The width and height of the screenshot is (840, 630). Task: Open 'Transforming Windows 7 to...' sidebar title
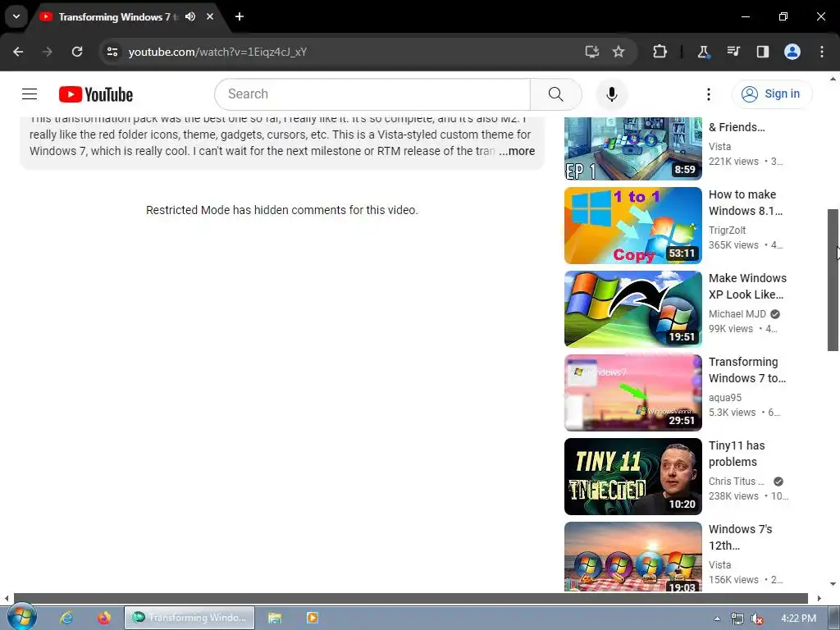click(x=747, y=370)
